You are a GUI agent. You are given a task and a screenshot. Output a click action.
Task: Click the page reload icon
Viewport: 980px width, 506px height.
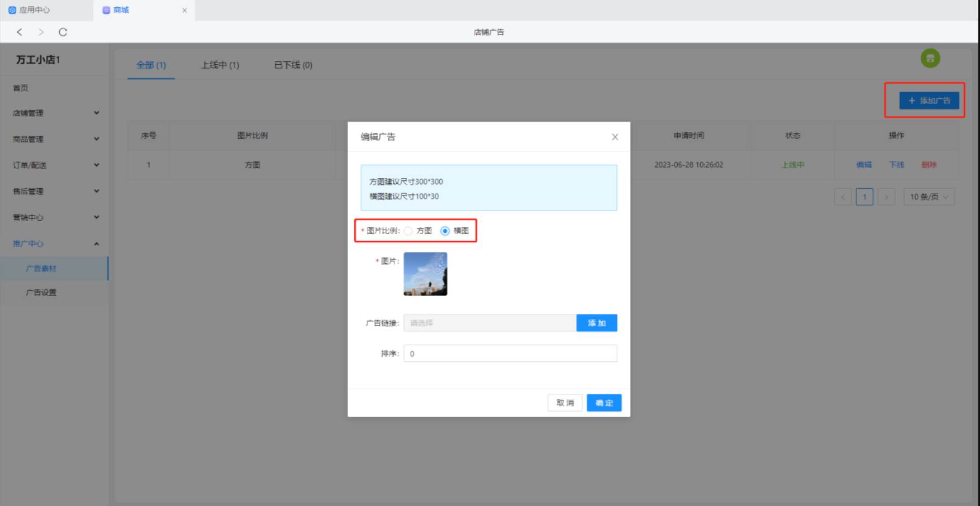tap(63, 32)
